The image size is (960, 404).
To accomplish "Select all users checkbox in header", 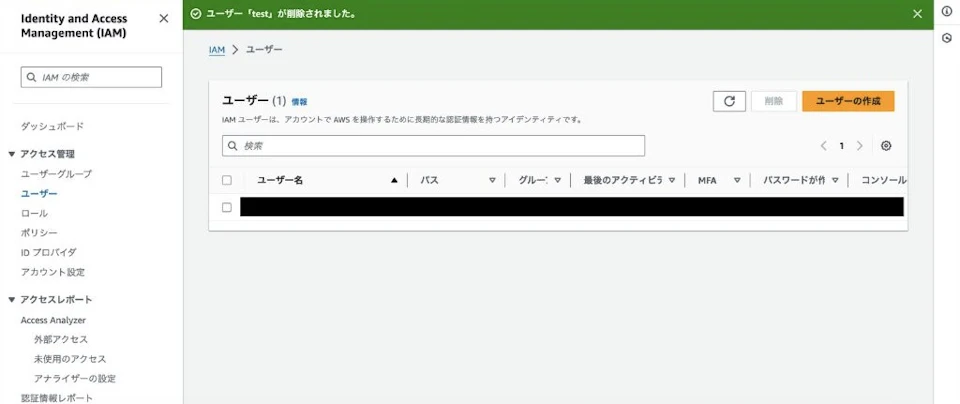I will [x=227, y=181].
